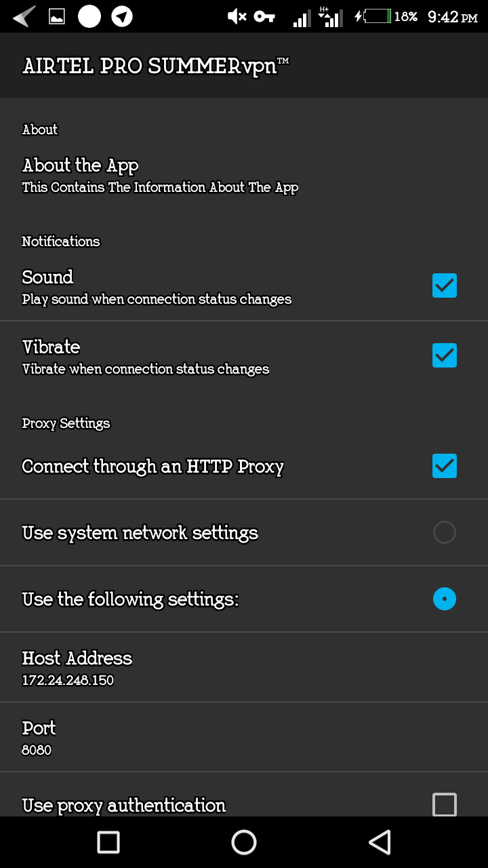This screenshot has height=868, width=488.
Task: Tap the VPN key status icon
Action: click(264, 16)
